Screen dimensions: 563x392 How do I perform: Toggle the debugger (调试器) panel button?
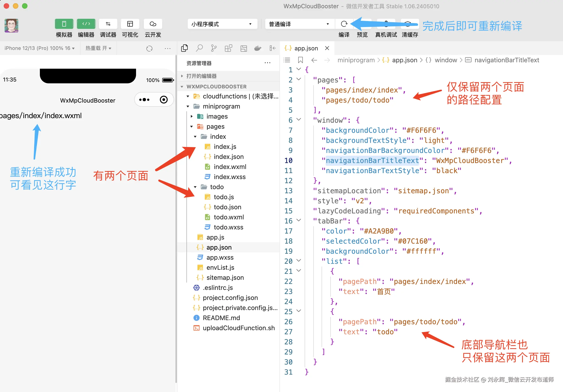click(x=108, y=24)
